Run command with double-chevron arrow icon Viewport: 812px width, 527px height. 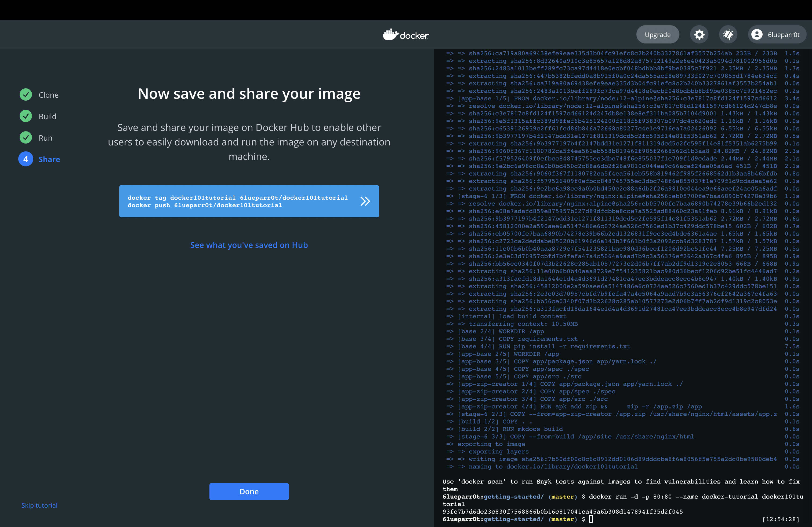tap(365, 201)
